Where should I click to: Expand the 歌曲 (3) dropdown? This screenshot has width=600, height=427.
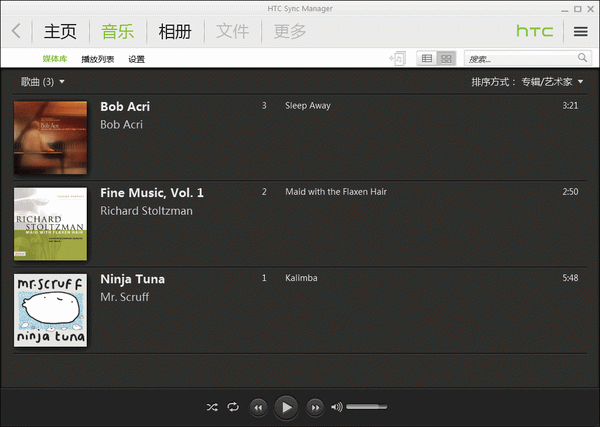[42, 81]
